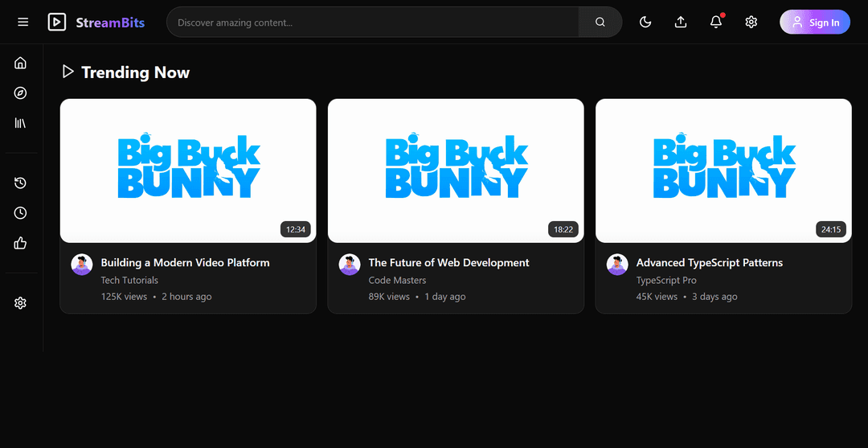Open Library icon in the sidebar
The width and height of the screenshot is (868, 448).
[20, 123]
